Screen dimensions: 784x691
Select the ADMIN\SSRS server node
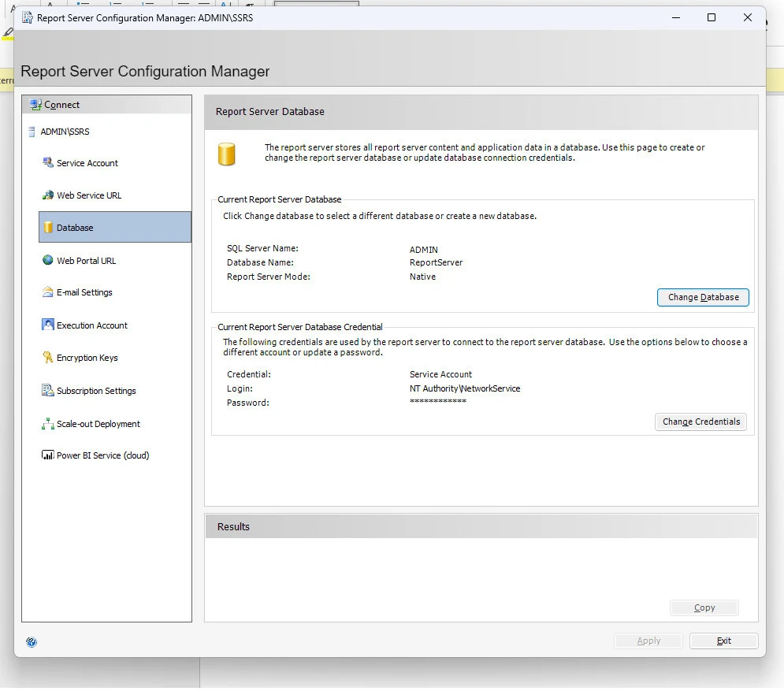(x=65, y=132)
